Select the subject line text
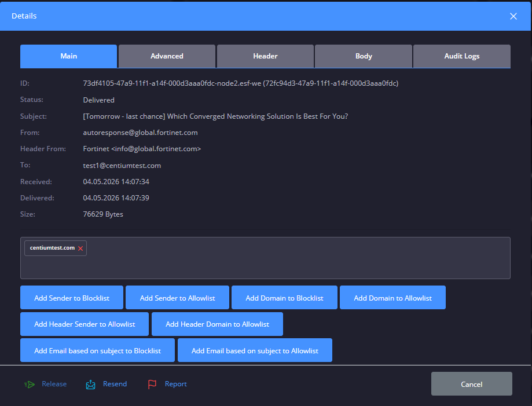Screen dimensions: 532x406 tap(215, 116)
